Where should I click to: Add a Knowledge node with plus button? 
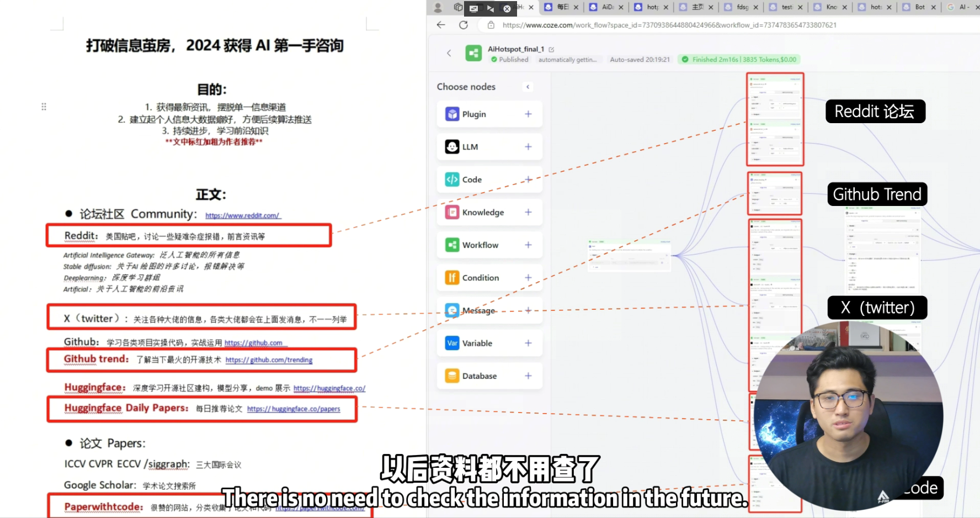(x=528, y=212)
